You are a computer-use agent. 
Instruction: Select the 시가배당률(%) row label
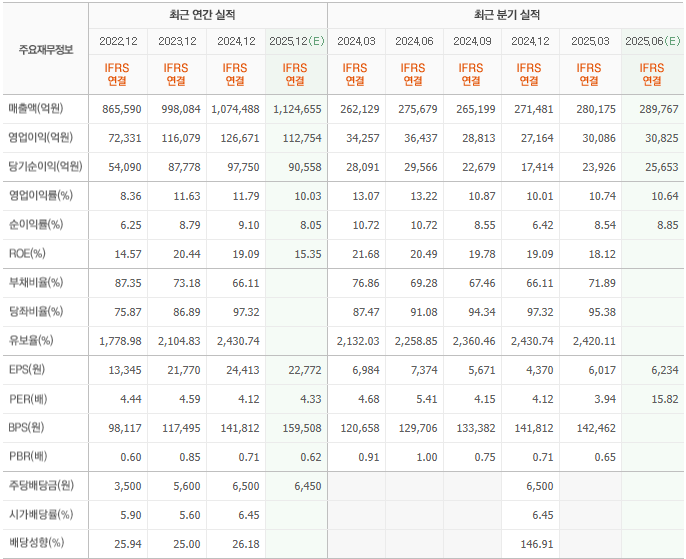point(41,515)
